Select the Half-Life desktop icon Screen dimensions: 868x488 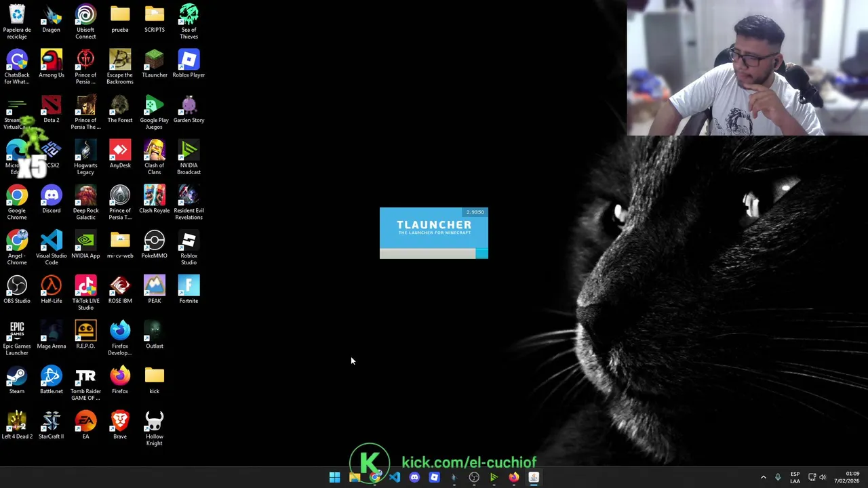[x=51, y=290]
